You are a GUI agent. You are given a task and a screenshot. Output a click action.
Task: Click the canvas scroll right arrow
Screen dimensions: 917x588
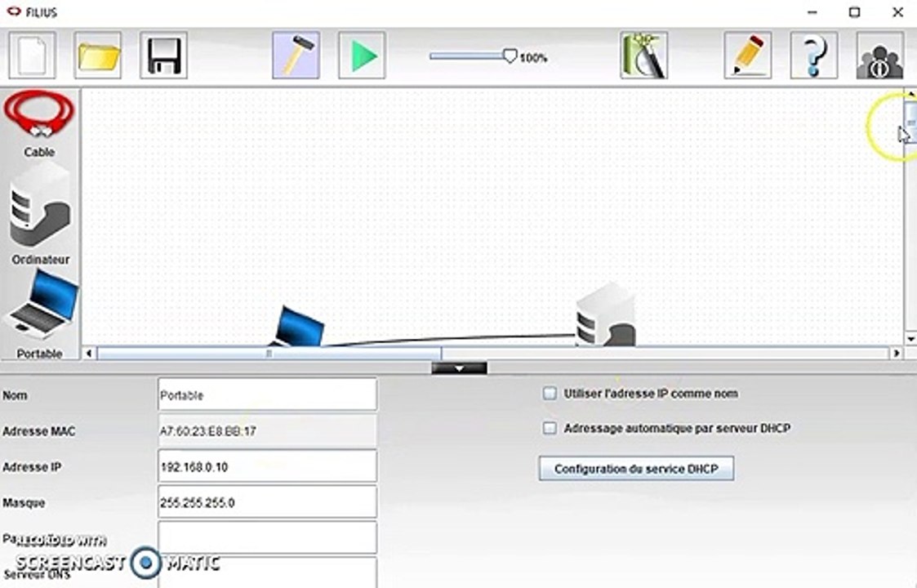897,354
